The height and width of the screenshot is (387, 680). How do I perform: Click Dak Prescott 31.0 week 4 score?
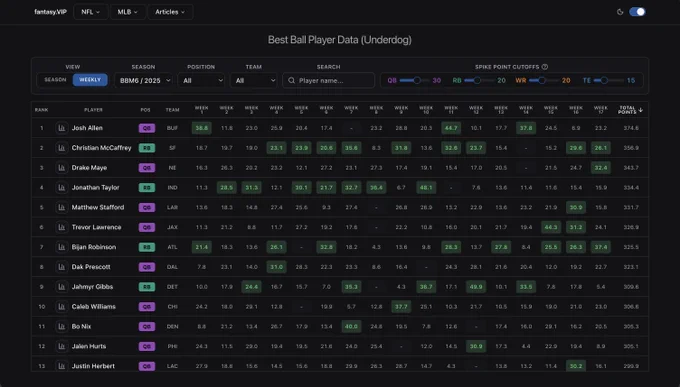[x=277, y=267]
